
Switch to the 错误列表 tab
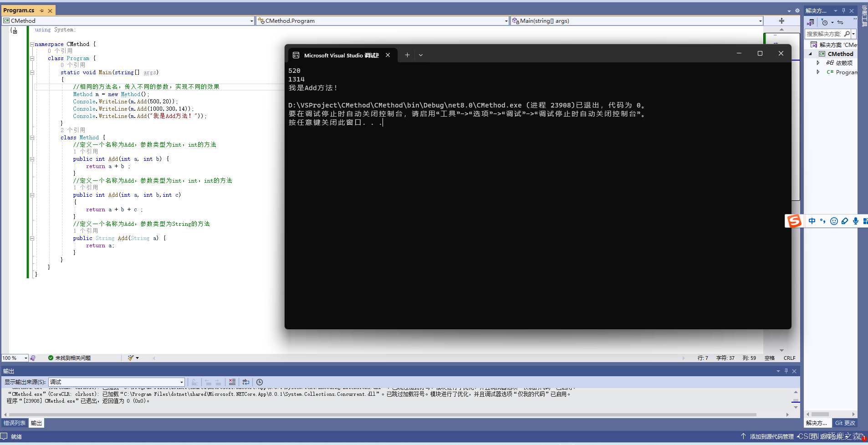click(15, 423)
